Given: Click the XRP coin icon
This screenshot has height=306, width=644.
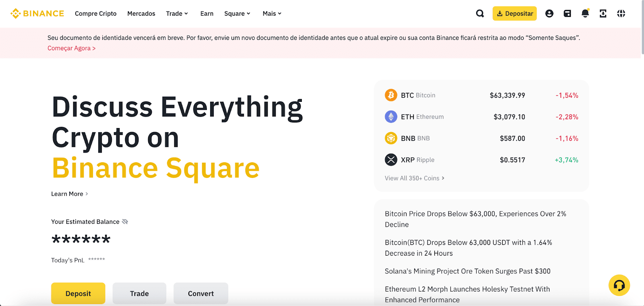Looking at the screenshot, I should [391, 160].
